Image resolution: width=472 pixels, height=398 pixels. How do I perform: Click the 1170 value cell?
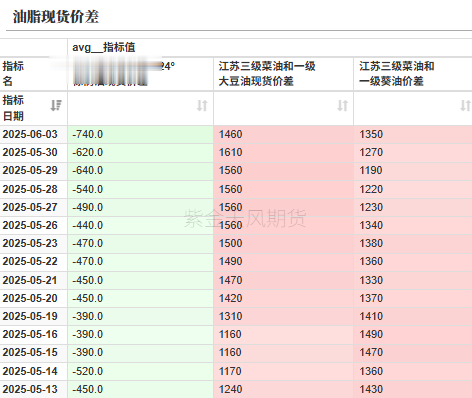click(x=283, y=371)
